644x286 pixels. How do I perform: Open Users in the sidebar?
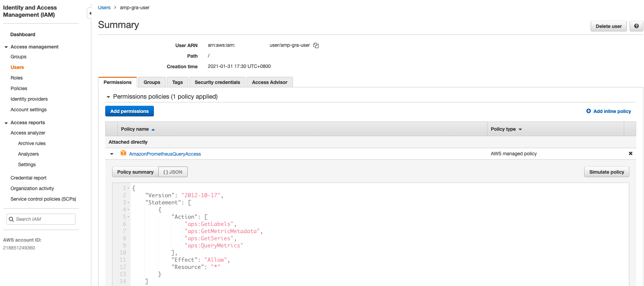coord(17,67)
